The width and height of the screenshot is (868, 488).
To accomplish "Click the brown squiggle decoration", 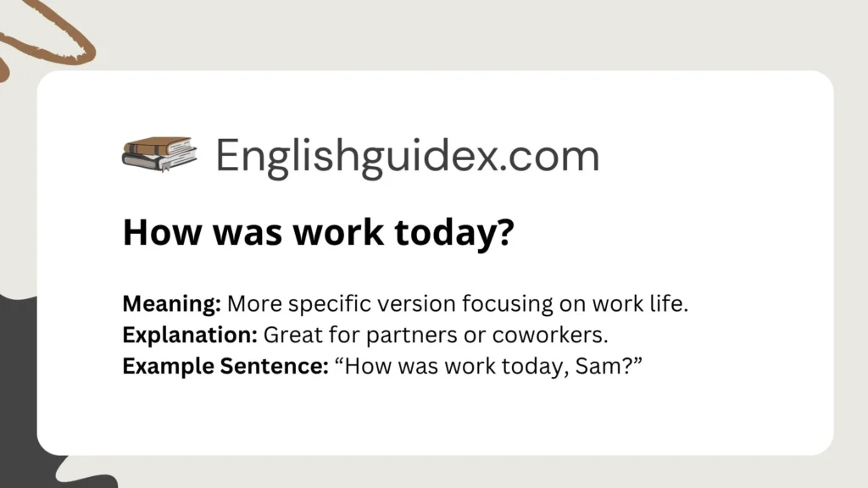I will click(x=51, y=38).
